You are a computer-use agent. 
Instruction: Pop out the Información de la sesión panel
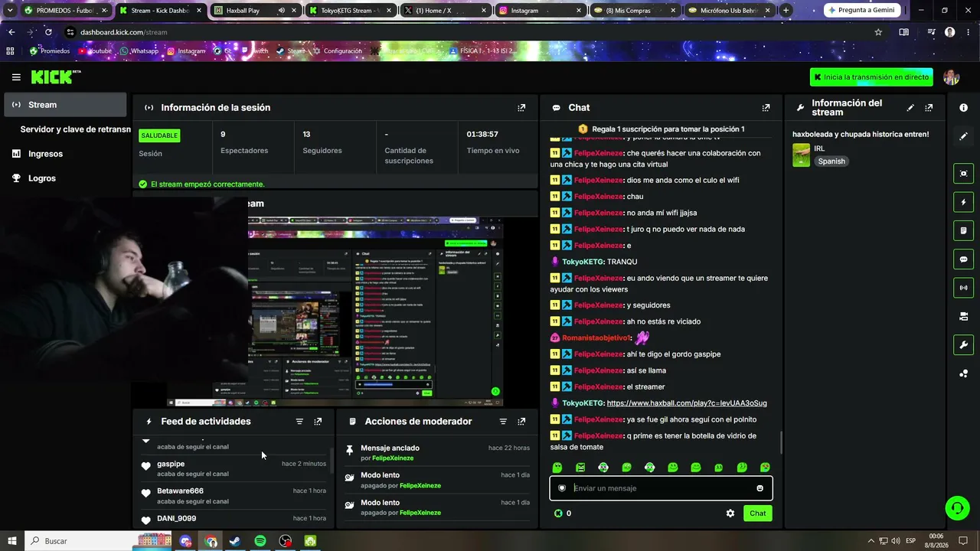pyautogui.click(x=521, y=108)
